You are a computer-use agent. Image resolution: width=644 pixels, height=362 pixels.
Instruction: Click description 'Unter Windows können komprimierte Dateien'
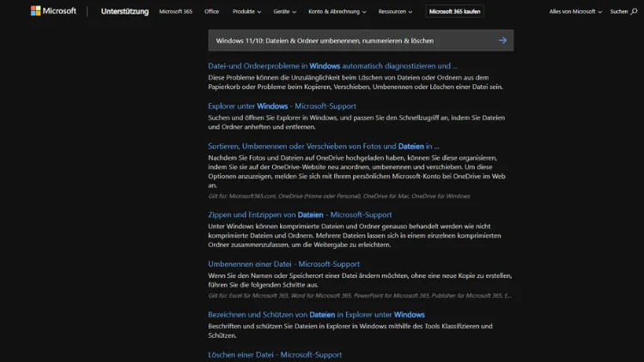pyautogui.click(x=355, y=236)
